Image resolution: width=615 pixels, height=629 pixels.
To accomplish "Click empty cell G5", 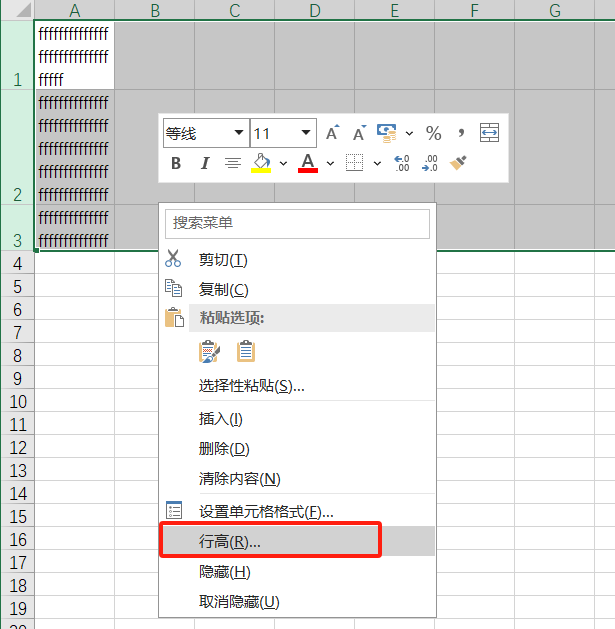I will pos(554,286).
